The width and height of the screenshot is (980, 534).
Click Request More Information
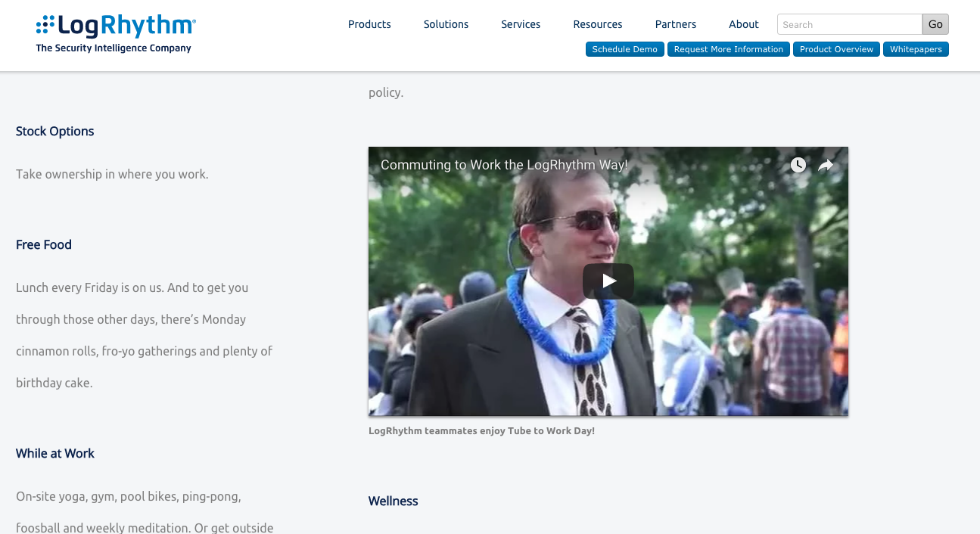(728, 48)
